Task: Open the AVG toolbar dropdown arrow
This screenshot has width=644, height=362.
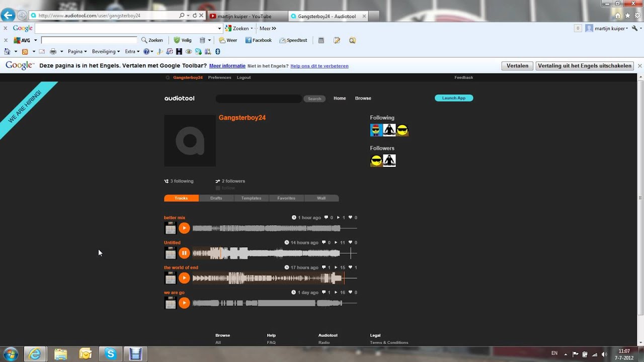Action: (35, 40)
